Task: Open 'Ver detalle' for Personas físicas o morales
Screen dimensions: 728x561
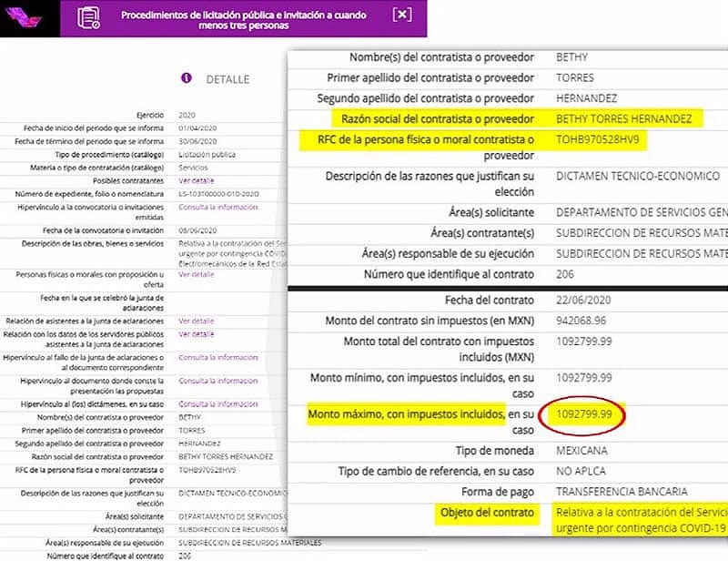Action: point(196,274)
